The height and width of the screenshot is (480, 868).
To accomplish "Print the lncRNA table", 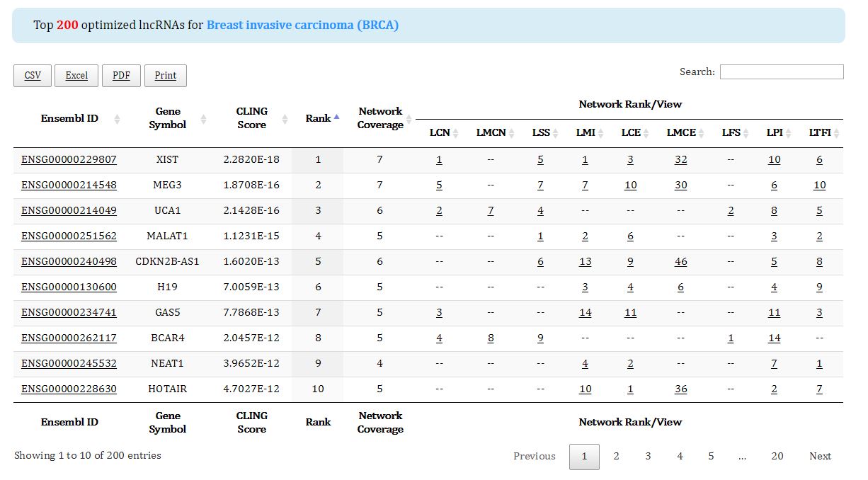I will pyautogui.click(x=165, y=76).
